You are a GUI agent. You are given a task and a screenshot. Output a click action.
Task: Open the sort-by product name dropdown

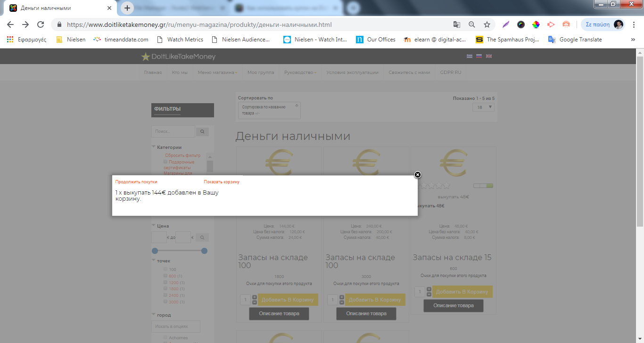[x=269, y=110]
